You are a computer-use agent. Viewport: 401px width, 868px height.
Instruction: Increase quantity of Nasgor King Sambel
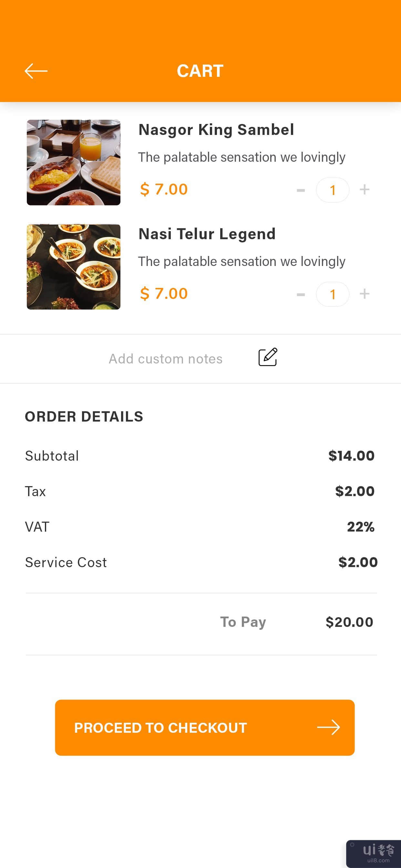click(364, 190)
